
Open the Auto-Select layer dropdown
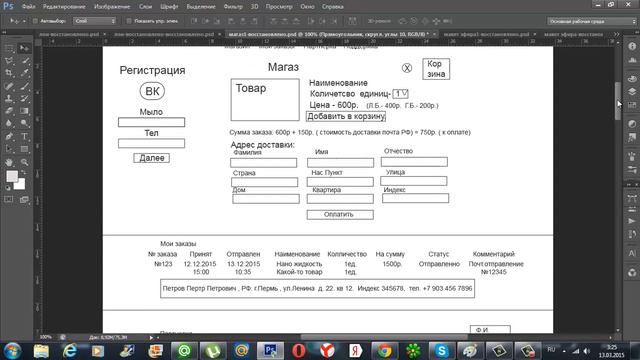[x=95, y=21]
